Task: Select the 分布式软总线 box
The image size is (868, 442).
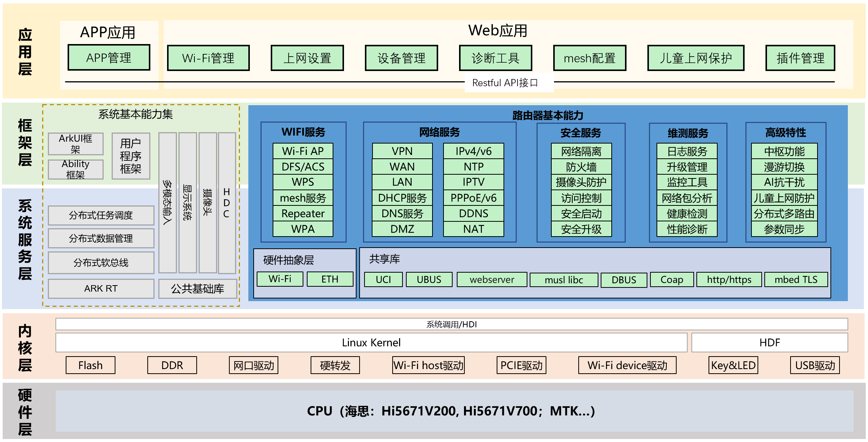Action: [x=101, y=262]
